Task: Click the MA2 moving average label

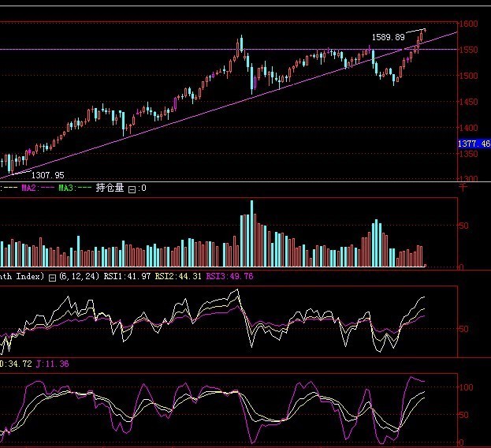Action: (32, 189)
